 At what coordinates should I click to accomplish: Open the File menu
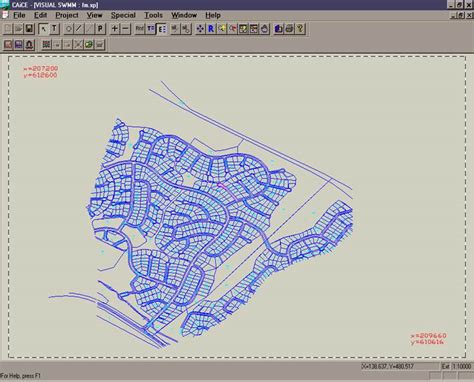tap(19, 15)
